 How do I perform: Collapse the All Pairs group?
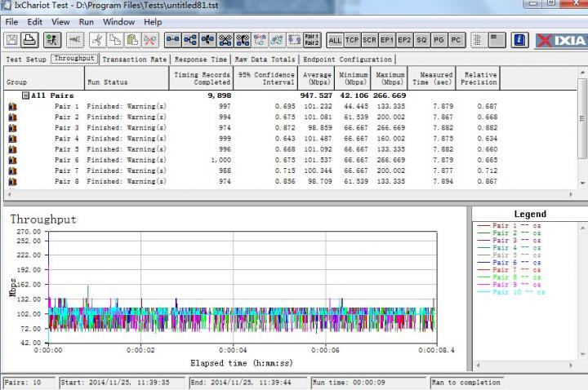tap(25, 95)
